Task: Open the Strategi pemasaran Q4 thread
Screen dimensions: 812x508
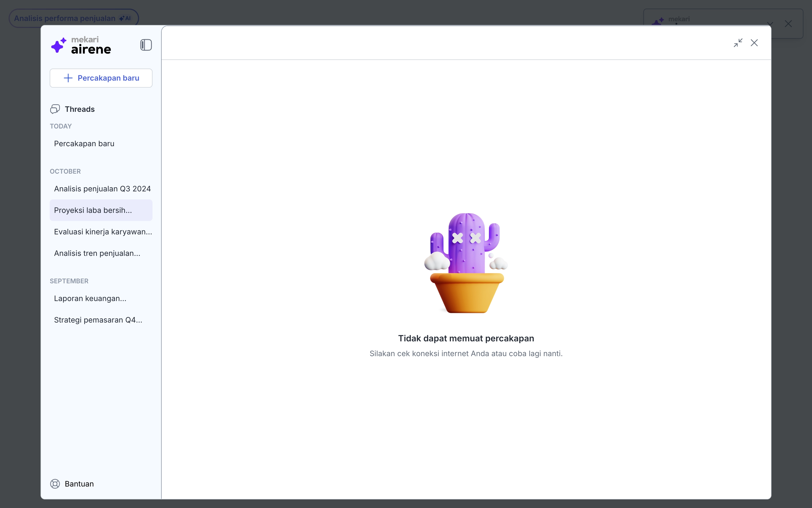Action: tap(101, 320)
